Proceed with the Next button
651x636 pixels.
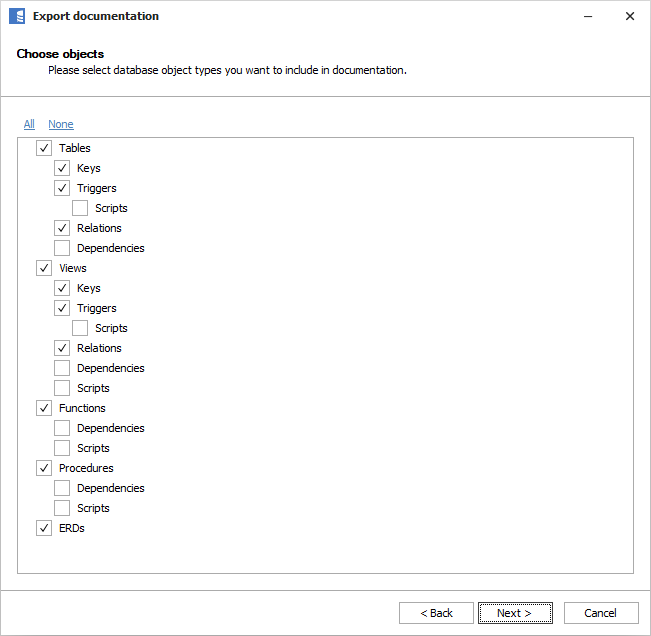(515, 613)
